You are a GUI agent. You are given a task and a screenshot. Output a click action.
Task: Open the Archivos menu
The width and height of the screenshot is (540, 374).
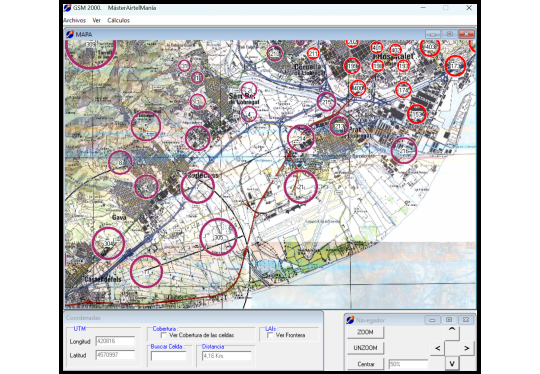[x=75, y=20]
